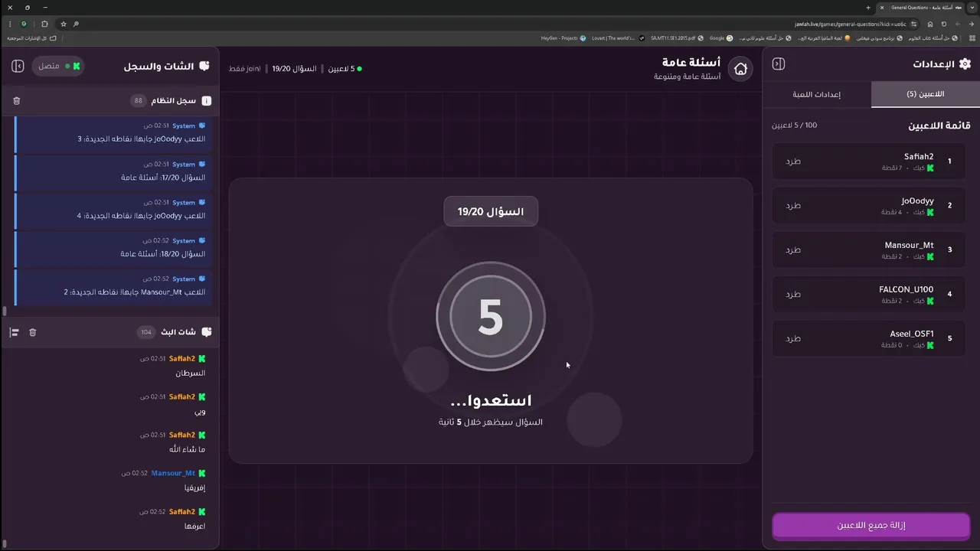This screenshot has width=980, height=551.
Task: Click the system log scrollbar thumb
Action: click(x=5, y=311)
